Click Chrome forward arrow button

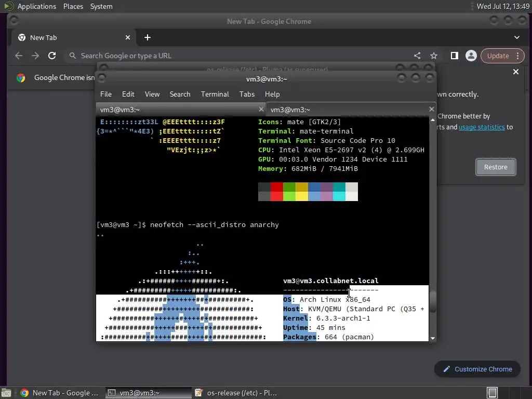[x=35, y=56]
